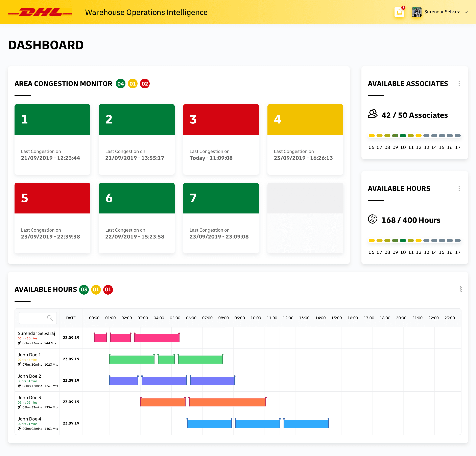Select hour 06 marker in Available Associates

(x=372, y=136)
